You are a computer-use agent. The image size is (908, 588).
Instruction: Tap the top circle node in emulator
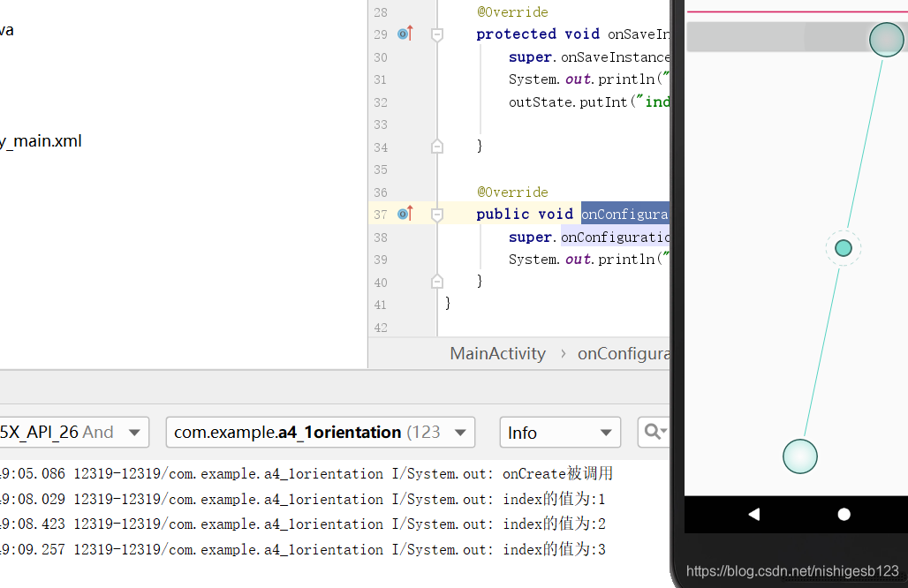click(886, 40)
